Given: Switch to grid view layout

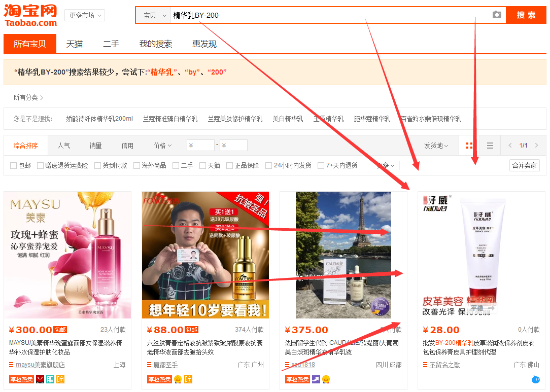Looking at the screenshot, I should (x=469, y=146).
